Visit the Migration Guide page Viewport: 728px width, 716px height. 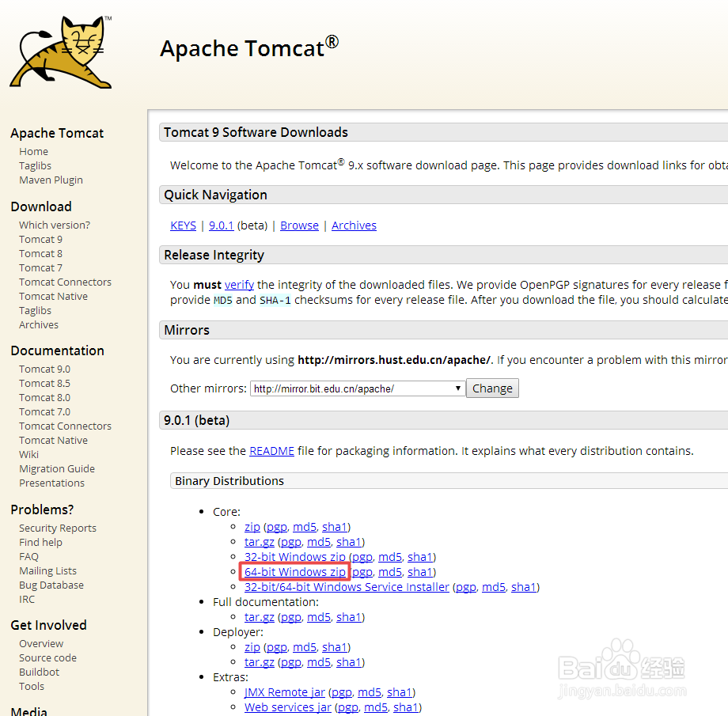pos(57,468)
